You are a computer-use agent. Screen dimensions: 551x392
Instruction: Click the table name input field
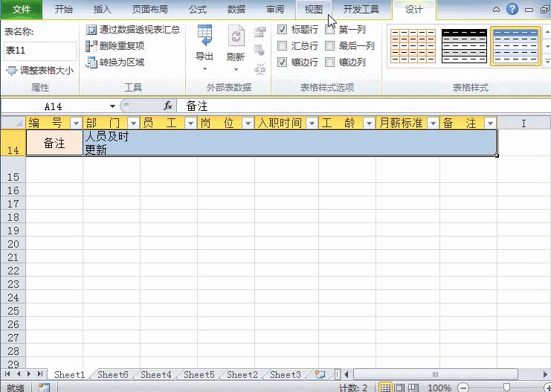pos(39,51)
